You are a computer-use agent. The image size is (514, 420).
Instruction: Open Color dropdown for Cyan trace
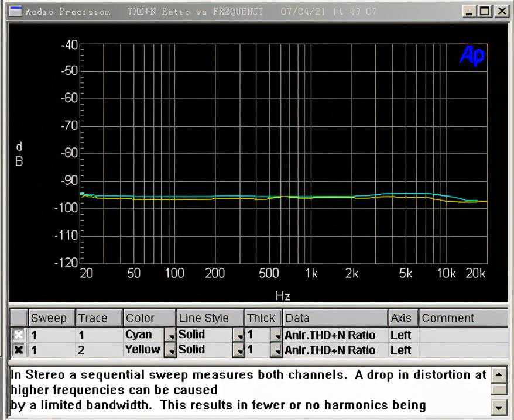(169, 336)
